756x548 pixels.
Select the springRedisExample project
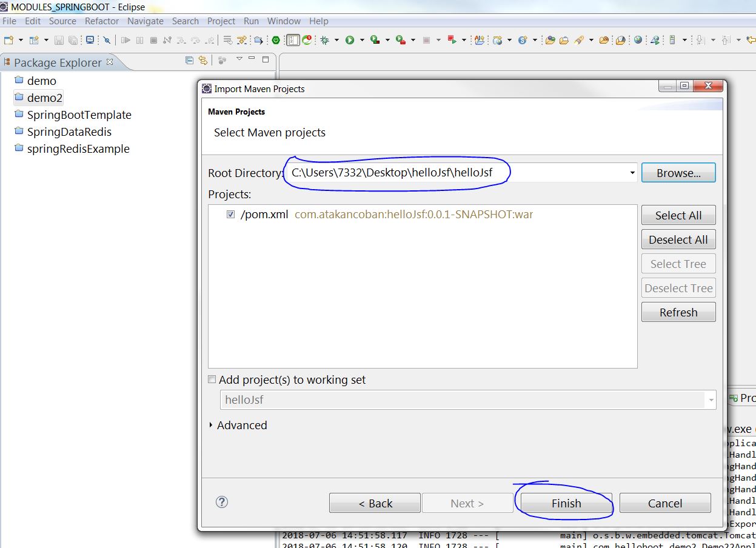tap(72, 149)
